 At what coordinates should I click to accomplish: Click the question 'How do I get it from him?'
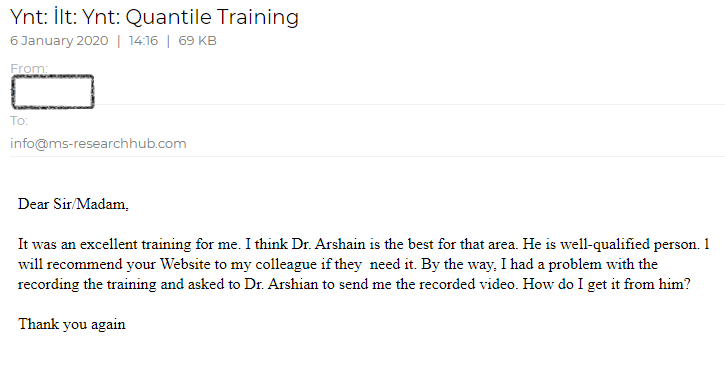click(607, 284)
